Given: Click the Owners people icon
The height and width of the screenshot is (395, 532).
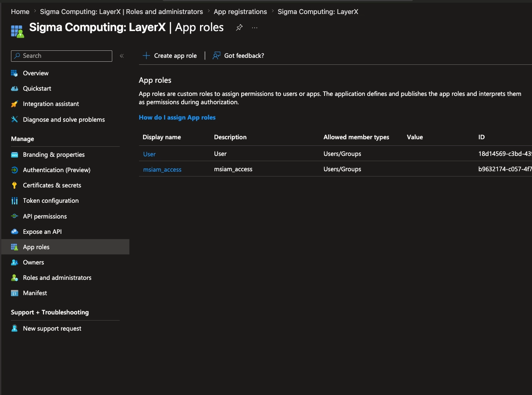Looking at the screenshot, I should (x=14, y=262).
